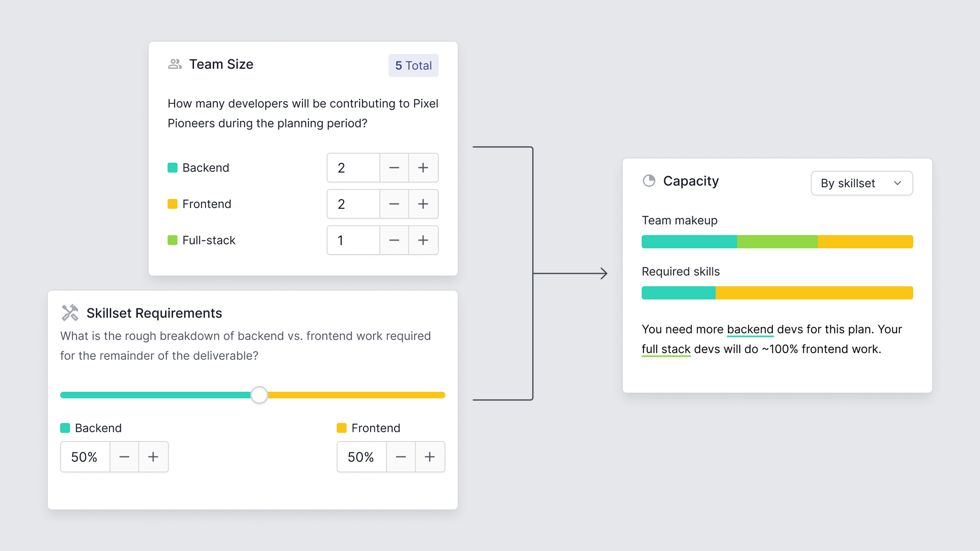980x551 pixels.
Task: Increase the Backend developer count
Action: coord(423,167)
